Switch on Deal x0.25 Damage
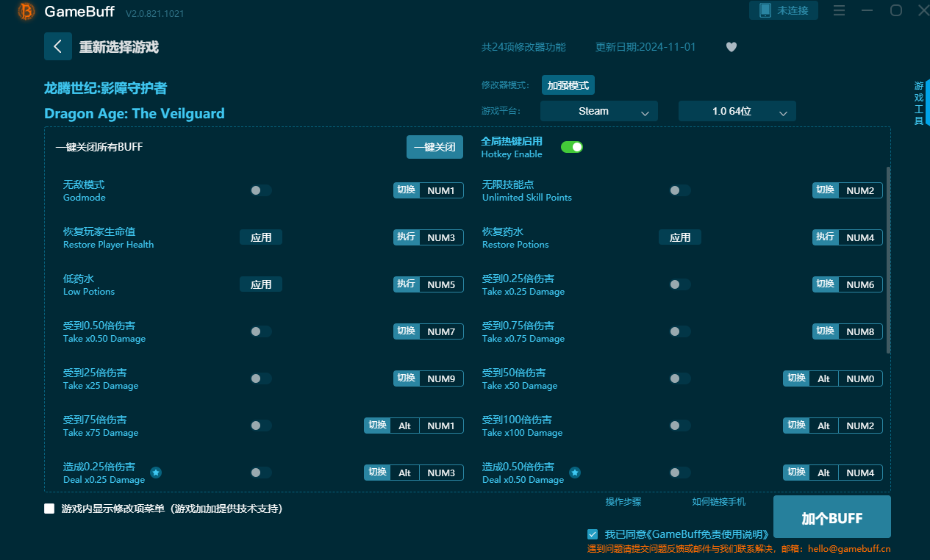This screenshot has width=930, height=560. (x=261, y=473)
